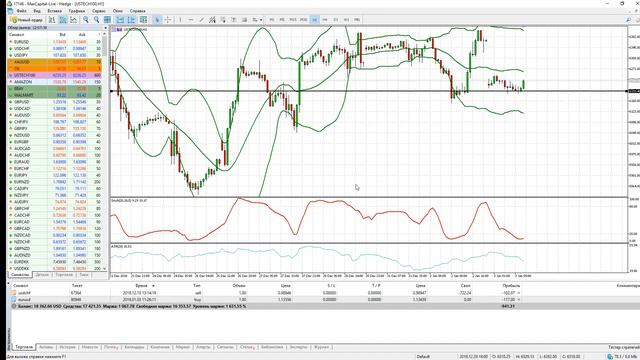Sort positions by Время column arrow
The width and height of the screenshot is (640, 360).
153,286
